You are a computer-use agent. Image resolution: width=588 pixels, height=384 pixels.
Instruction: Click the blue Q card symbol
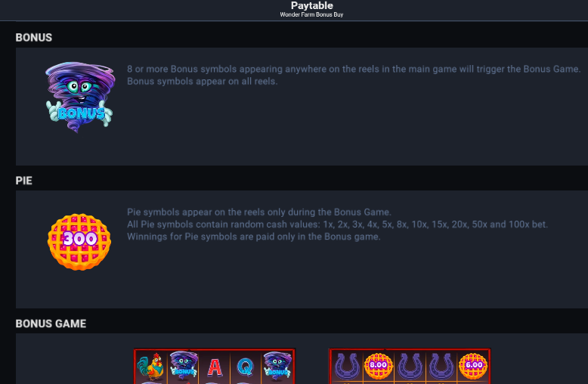[245, 367]
